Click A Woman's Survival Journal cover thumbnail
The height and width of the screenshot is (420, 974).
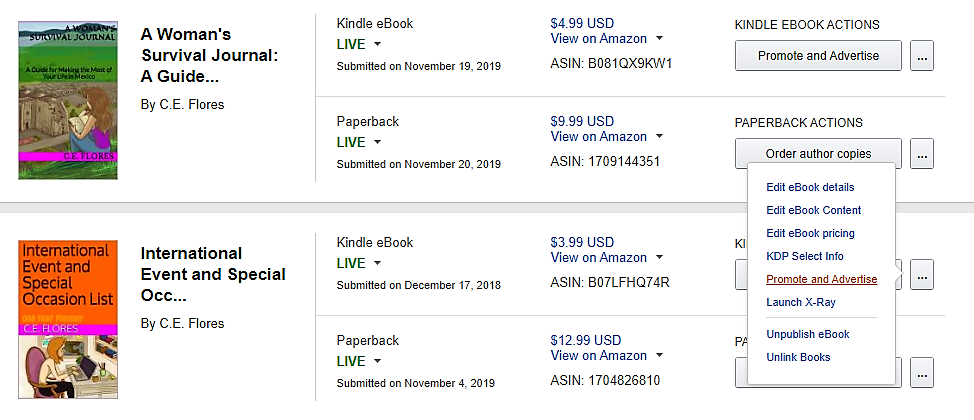tap(68, 100)
